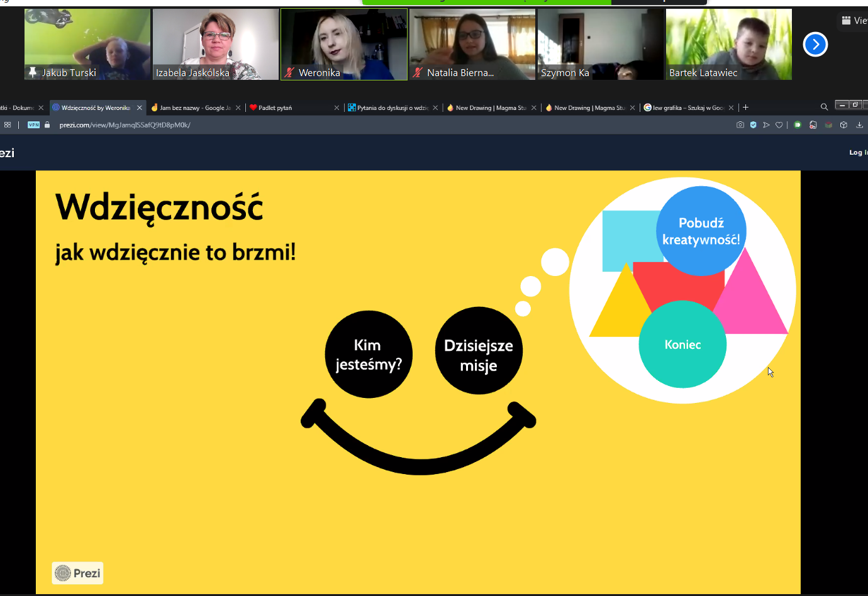
Task: Click the Prezi logo badge
Action: 77,573
